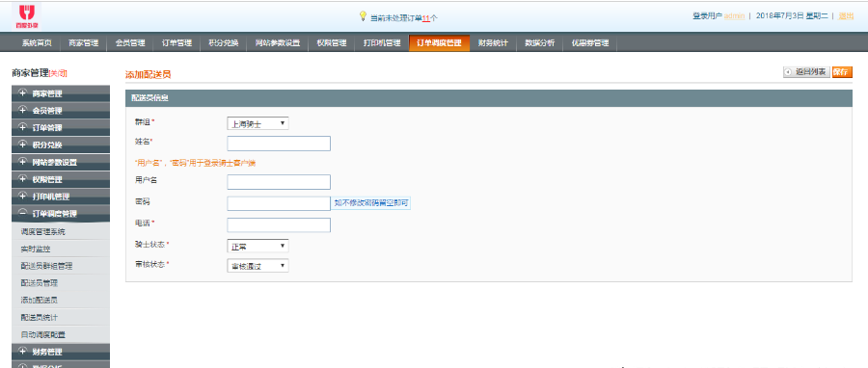Click the 添加配送员 page heading
The width and height of the screenshot is (868, 368).
[148, 74]
